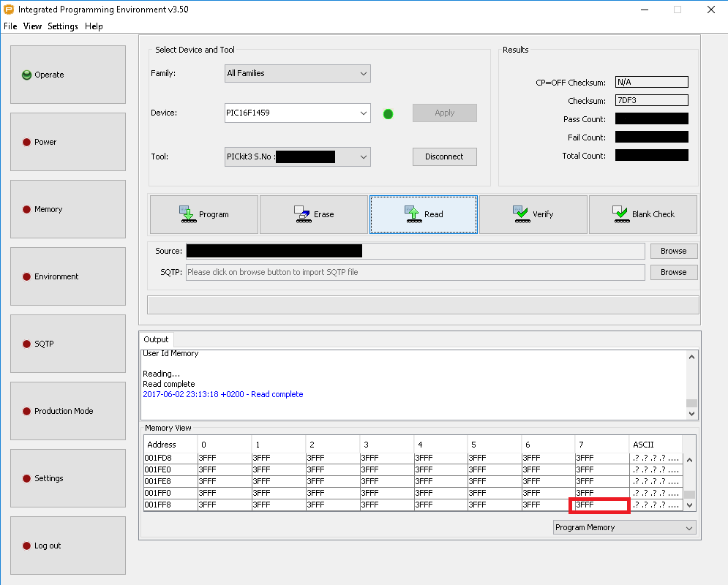
Task: Select memory row address 001FE8
Action: coord(413,481)
